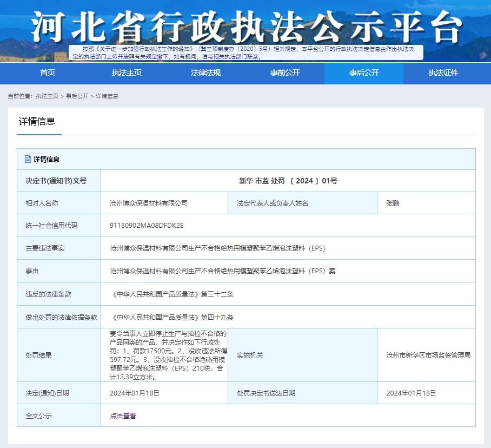Click the legal representative name 张鹏
Viewport: 491px width, 448px height.
[x=393, y=203]
